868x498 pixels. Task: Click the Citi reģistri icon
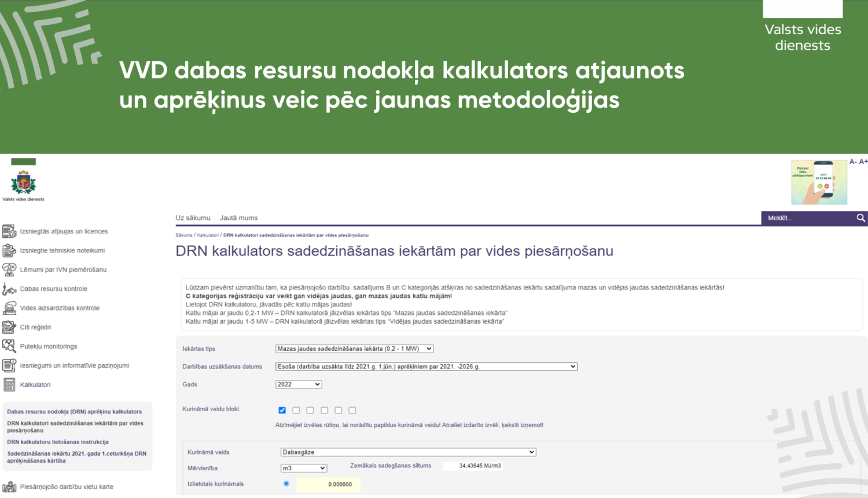9,327
